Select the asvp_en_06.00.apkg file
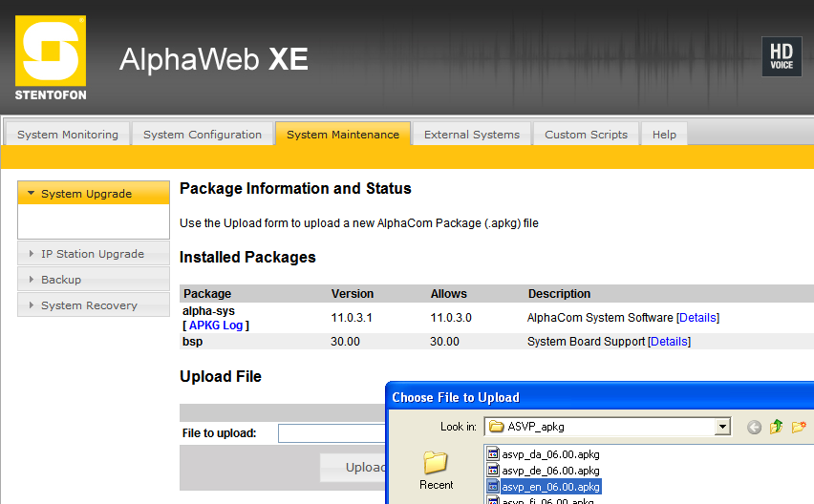 [550, 487]
